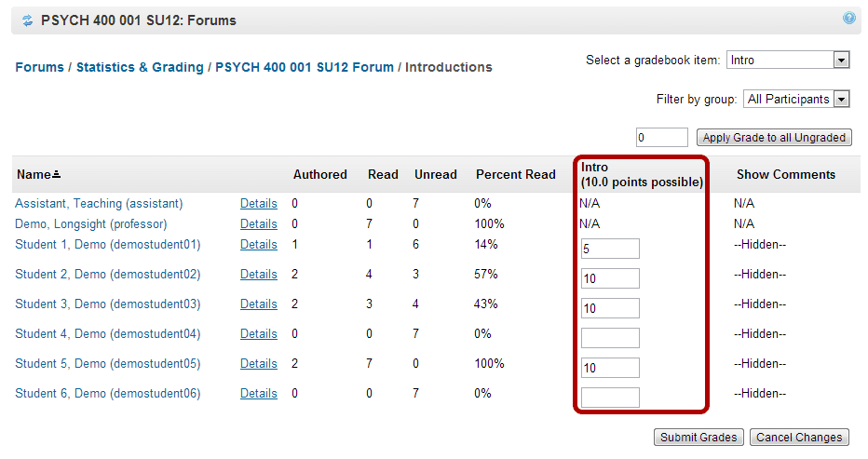868x459 pixels.
Task: Click Apply Grade to all Ungraded button
Action: (774, 137)
